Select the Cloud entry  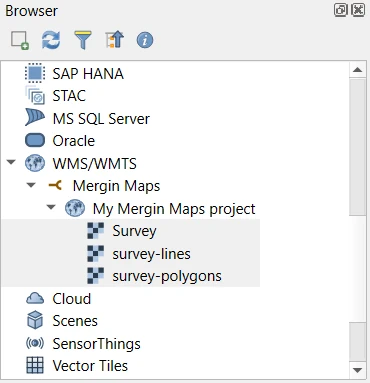[72, 299]
